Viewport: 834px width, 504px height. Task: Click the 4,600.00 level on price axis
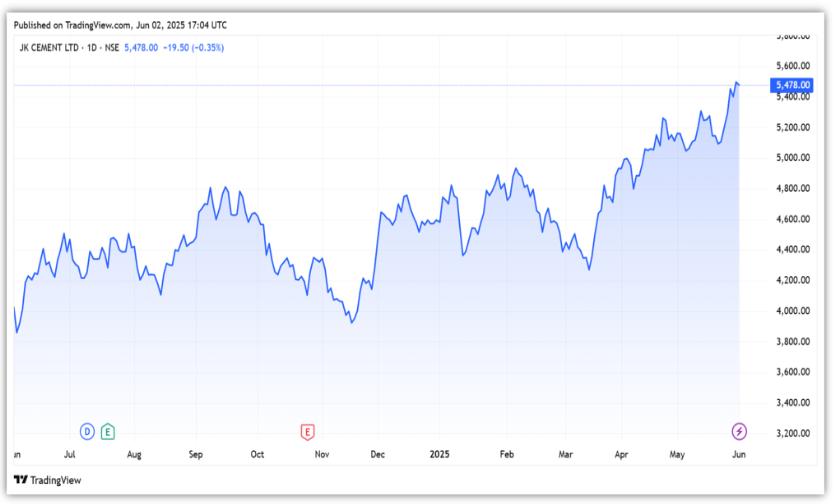coord(792,219)
